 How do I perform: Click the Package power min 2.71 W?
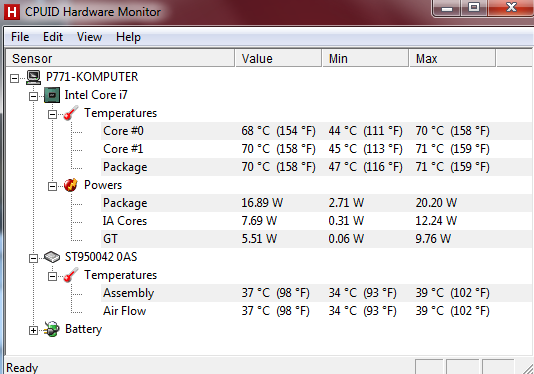click(346, 203)
